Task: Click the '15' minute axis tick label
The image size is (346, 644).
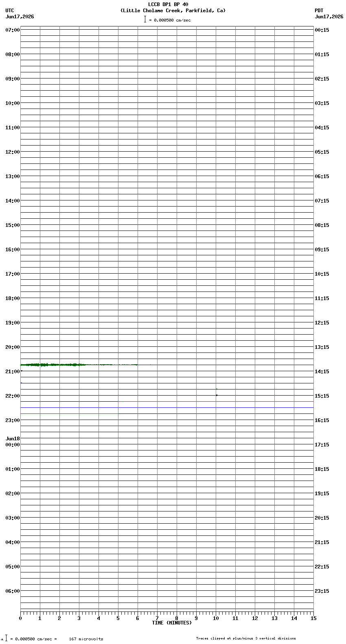Action: point(313,618)
